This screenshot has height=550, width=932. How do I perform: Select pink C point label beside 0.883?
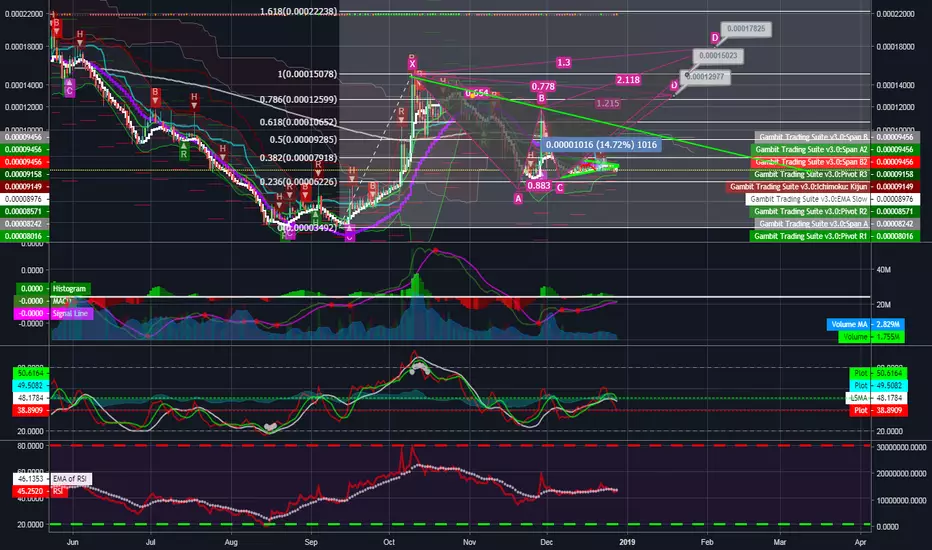tap(559, 188)
